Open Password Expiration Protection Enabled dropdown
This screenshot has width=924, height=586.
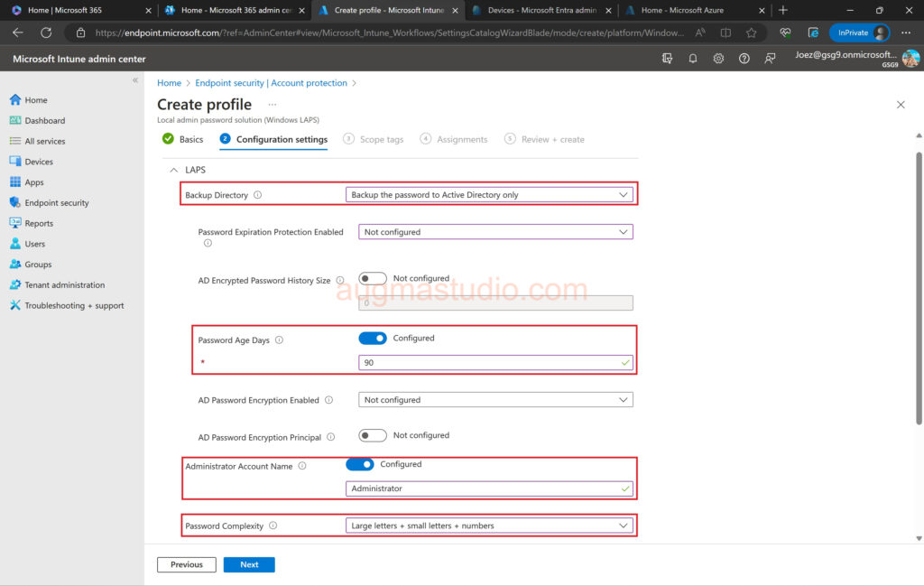(x=495, y=232)
